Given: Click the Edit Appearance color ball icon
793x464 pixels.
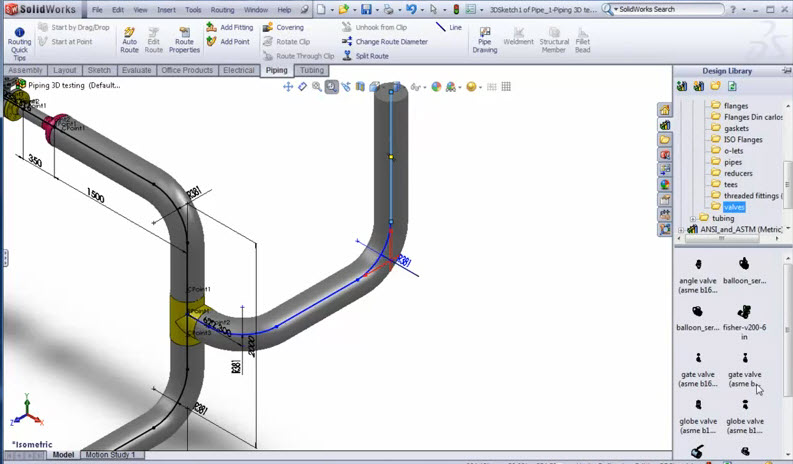Looking at the screenshot, I should pos(436,87).
